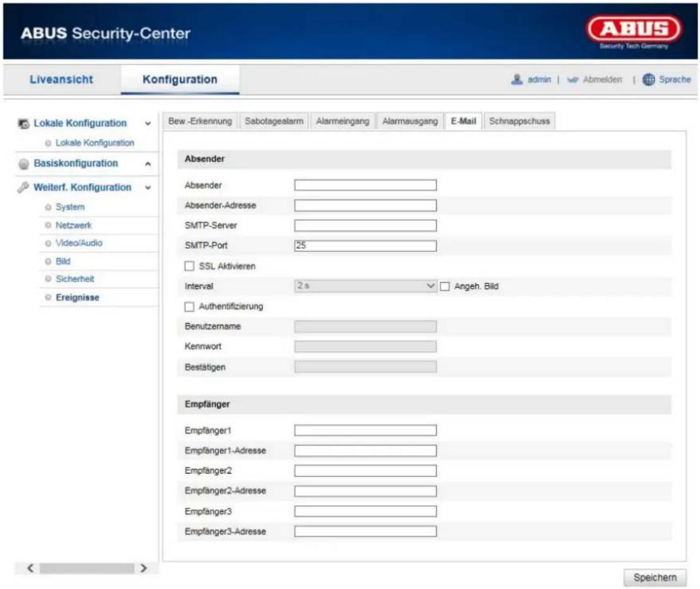Click the admin user icon
The height and width of the screenshot is (589, 700).
point(517,80)
